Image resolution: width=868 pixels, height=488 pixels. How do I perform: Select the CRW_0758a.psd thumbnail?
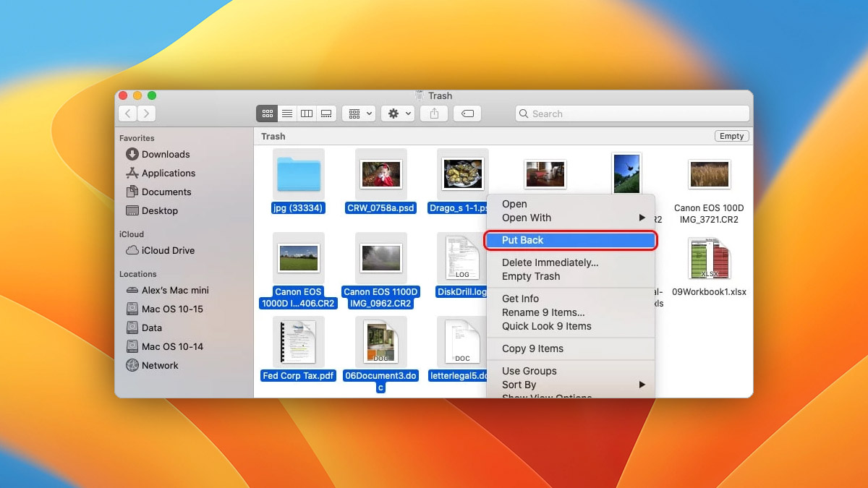click(x=381, y=174)
